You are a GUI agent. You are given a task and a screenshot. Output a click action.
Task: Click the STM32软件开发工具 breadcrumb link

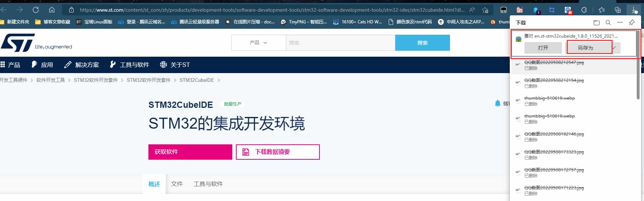96,80
